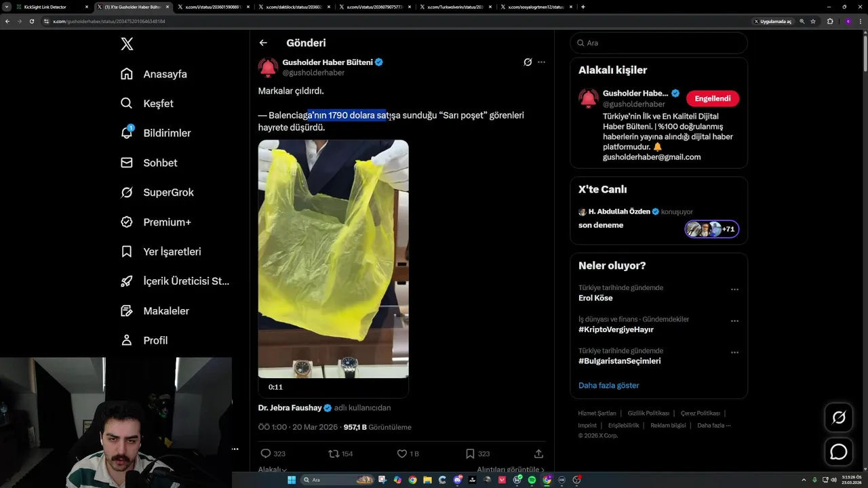This screenshot has width=868, height=488.
Task: Open Bildirimler notifications
Action: coord(155,133)
